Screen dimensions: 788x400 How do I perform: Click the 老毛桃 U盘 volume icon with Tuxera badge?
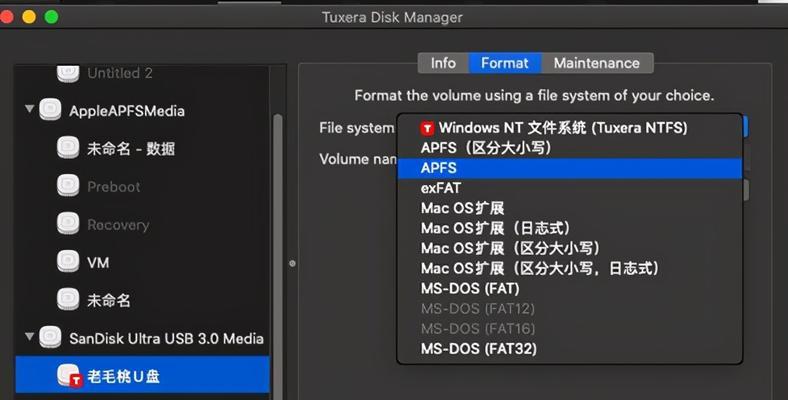(69, 376)
